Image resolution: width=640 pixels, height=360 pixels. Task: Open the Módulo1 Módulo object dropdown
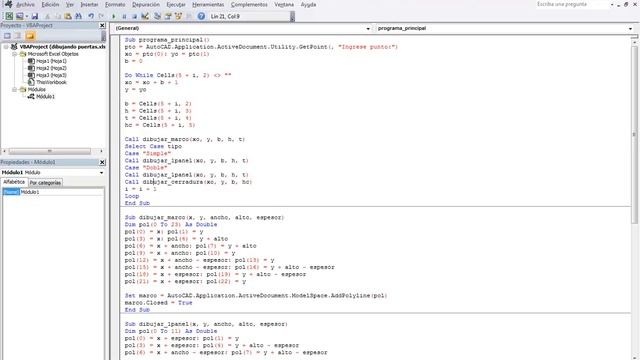click(x=101, y=173)
